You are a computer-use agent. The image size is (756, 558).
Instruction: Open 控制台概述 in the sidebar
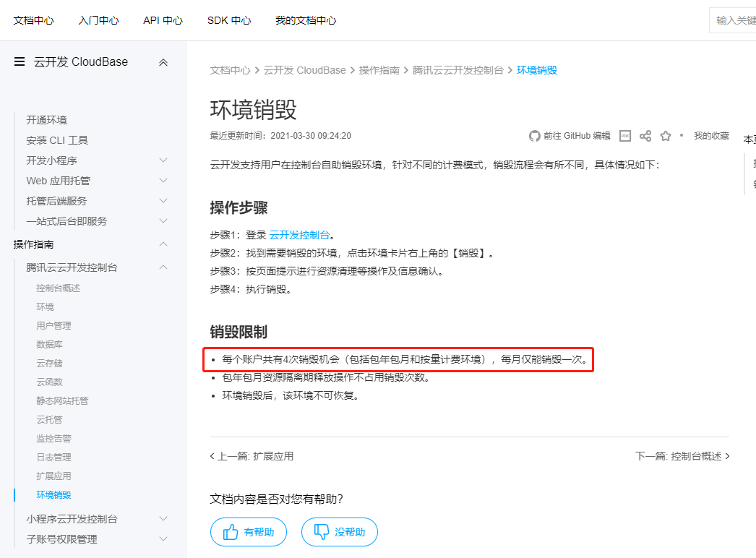58,288
